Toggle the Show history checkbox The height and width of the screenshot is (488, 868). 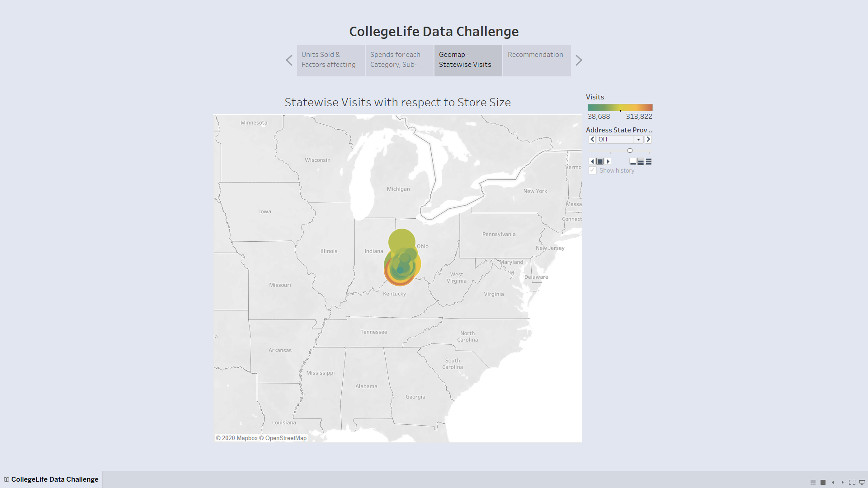[x=593, y=170]
